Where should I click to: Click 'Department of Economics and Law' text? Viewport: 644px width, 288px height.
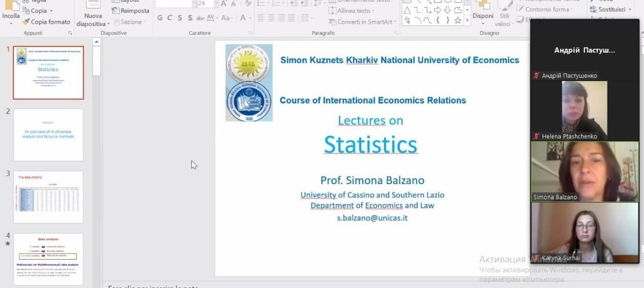tap(372, 205)
